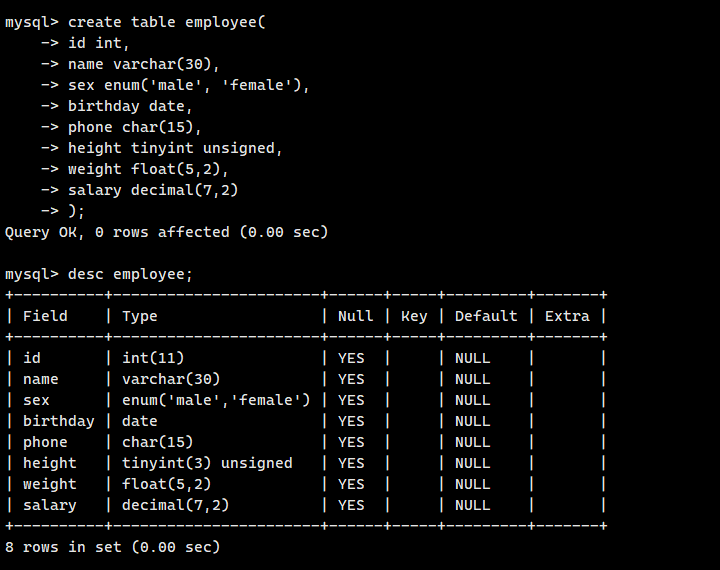Click the 'Field' column header
This screenshot has width=720, height=570.
(45, 316)
